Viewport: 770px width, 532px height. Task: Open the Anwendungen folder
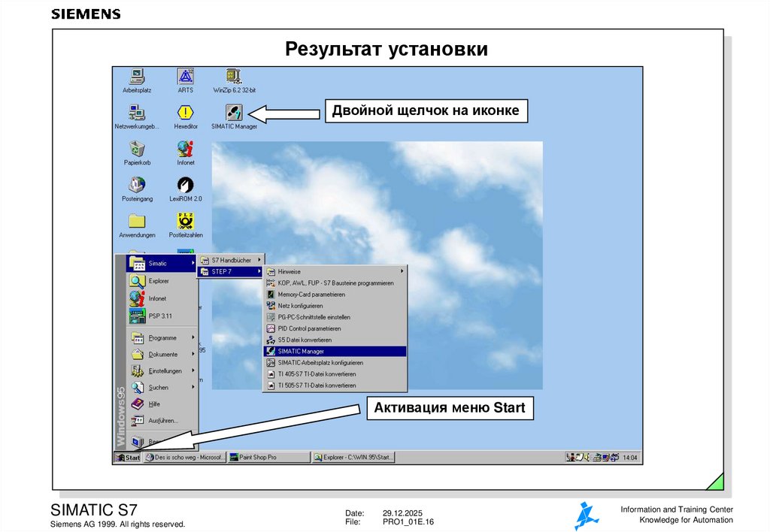point(137,221)
